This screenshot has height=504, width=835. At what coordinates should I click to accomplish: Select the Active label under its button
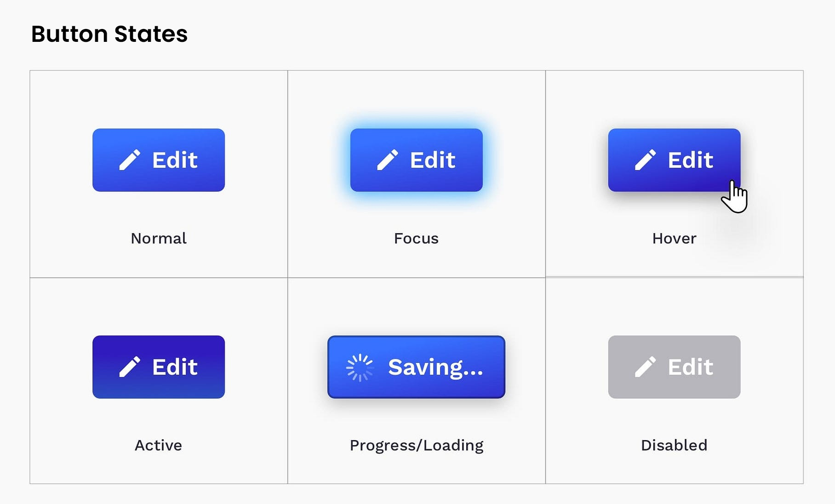pyautogui.click(x=158, y=445)
